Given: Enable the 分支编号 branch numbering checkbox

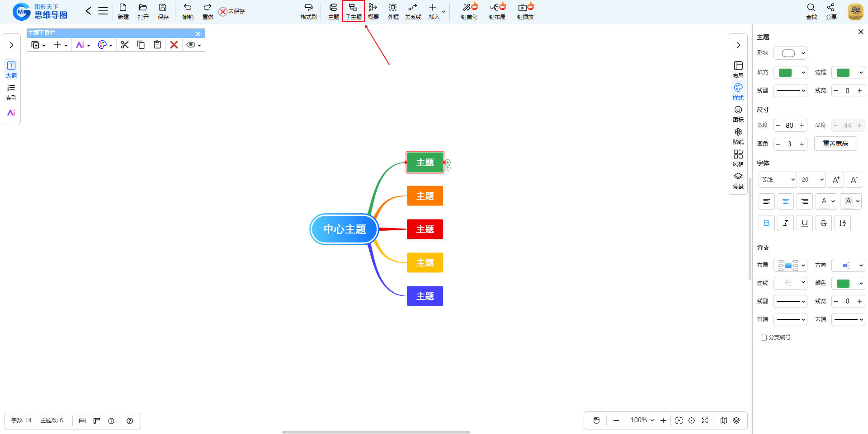Looking at the screenshot, I should tap(764, 337).
